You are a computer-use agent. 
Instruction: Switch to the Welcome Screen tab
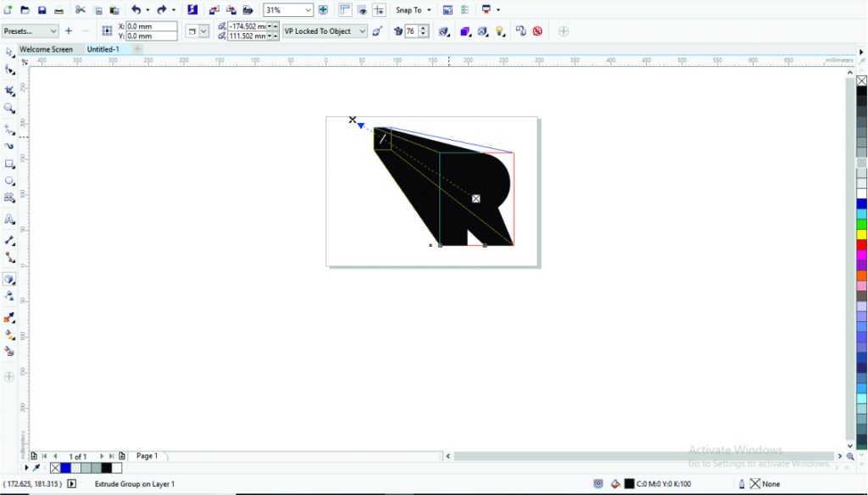47,49
